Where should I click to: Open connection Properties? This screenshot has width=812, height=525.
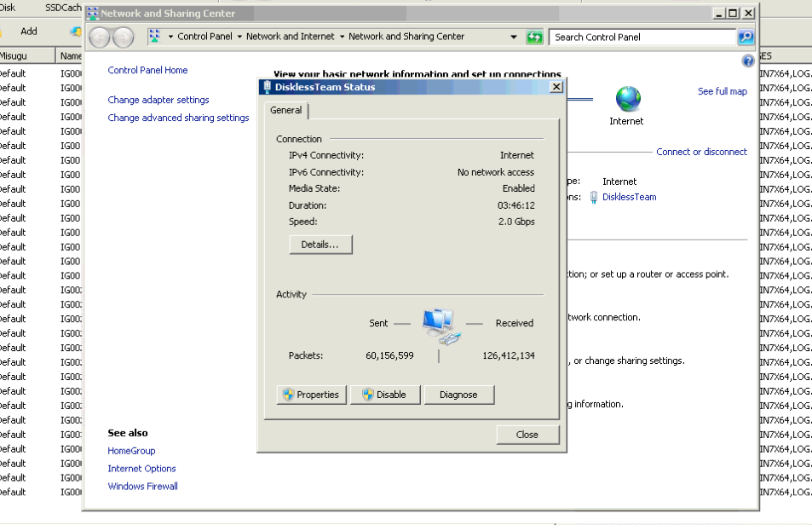pos(311,395)
